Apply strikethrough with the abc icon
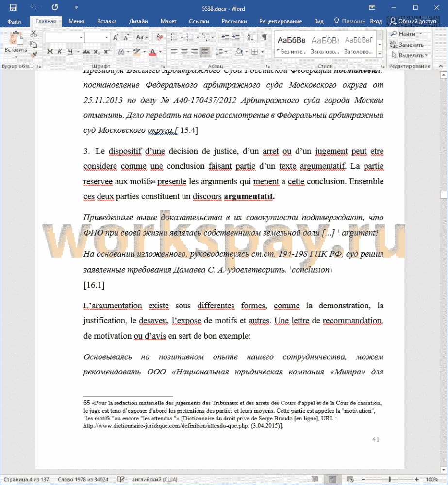The image size is (448, 485). pyautogui.click(x=86, y=52)
